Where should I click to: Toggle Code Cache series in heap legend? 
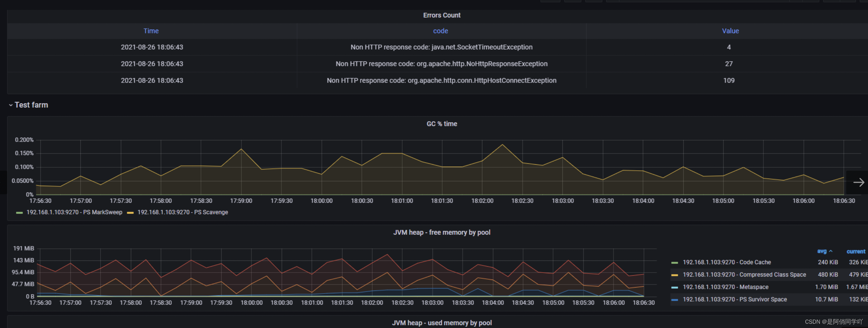(x=727, y=262)
